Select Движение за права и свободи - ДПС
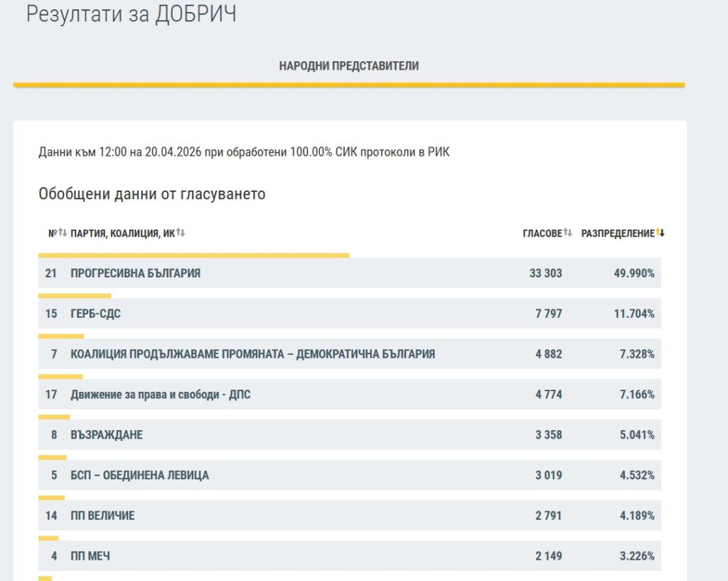The height and width of the screenshot is (581, 728). coord(160,395)
